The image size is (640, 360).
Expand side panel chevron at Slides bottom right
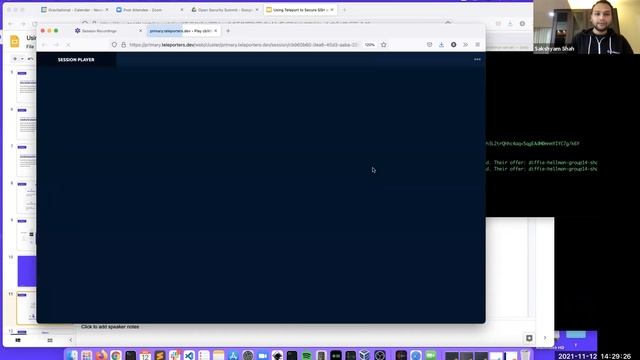coord(545,338)
